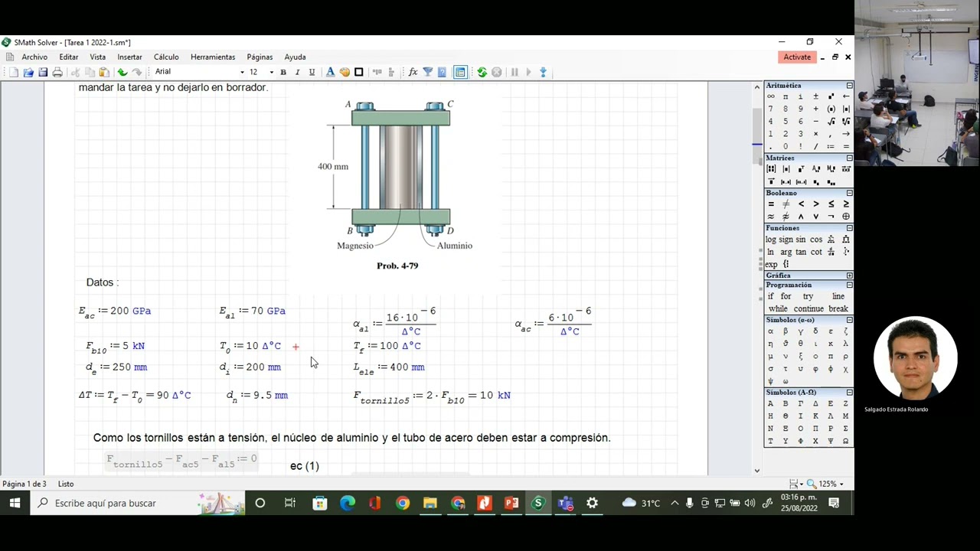Click the funnel filter toolbar icon
The image size is (980, 551).
pyautogui.click(x=428, y=72)
